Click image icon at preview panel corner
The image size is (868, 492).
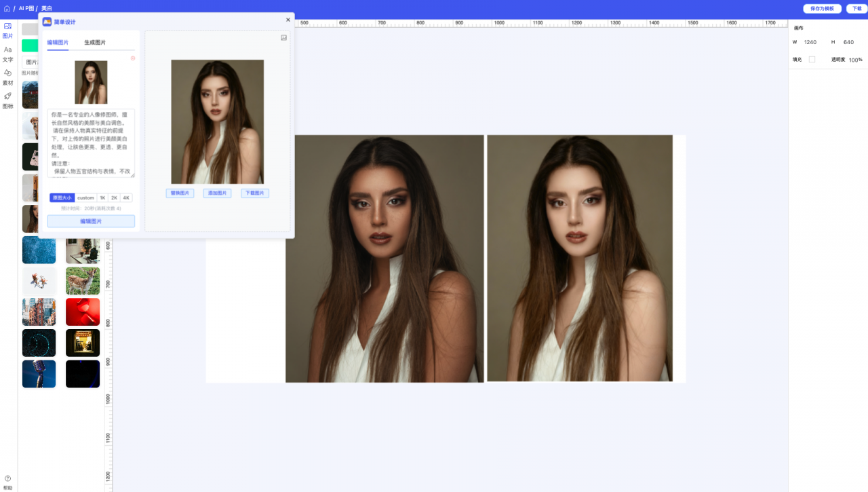283,38
